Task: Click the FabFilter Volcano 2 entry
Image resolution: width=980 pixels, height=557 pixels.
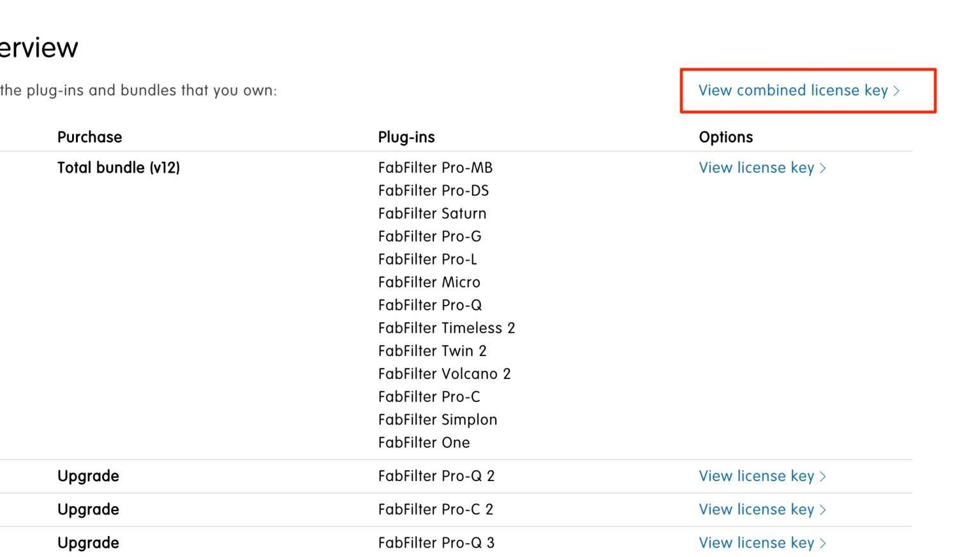Action: point(444,374)
